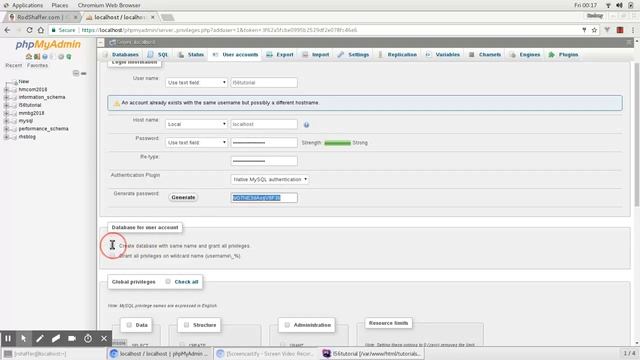Open the SQL tab

(x=159, y=55)
